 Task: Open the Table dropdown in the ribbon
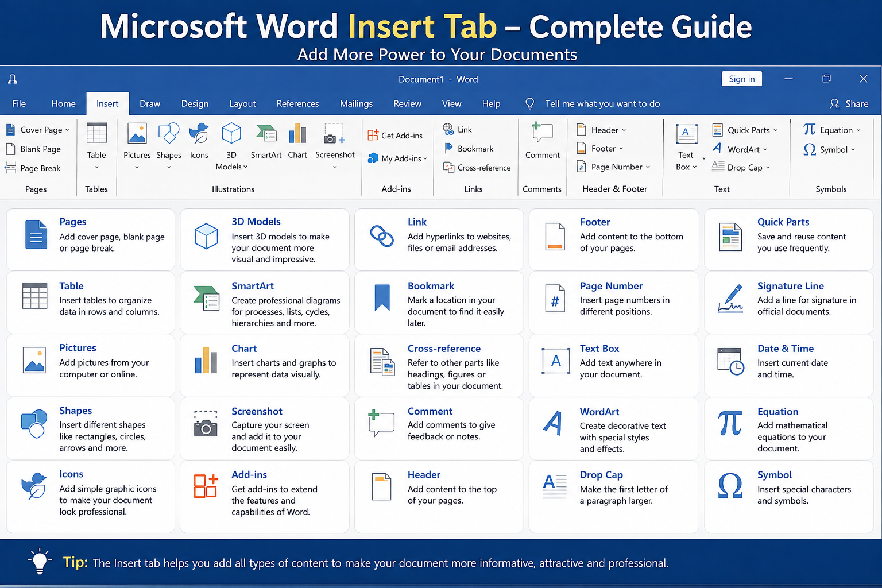[x=96, y=168]
